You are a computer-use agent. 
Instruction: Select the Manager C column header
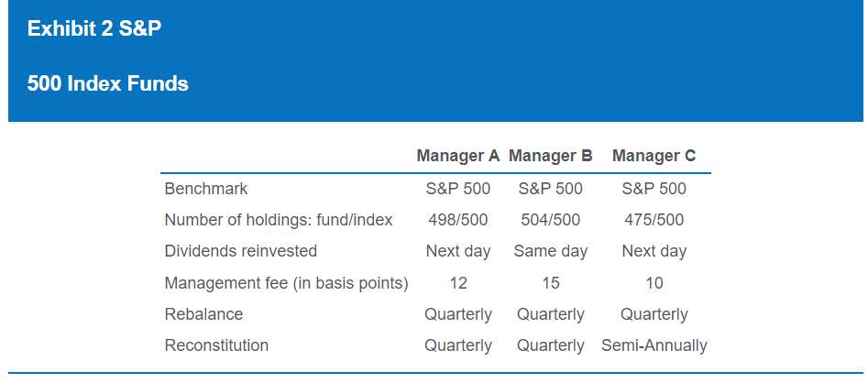click(654, 156)
